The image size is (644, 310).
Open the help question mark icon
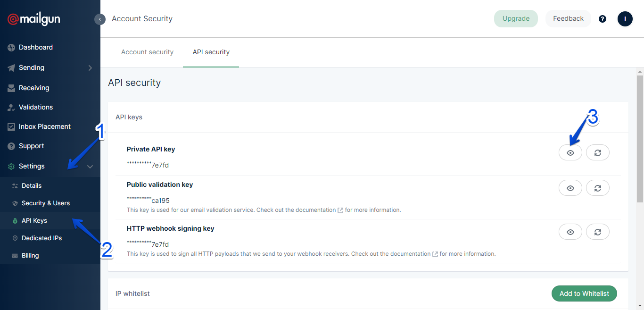(603, 19)
